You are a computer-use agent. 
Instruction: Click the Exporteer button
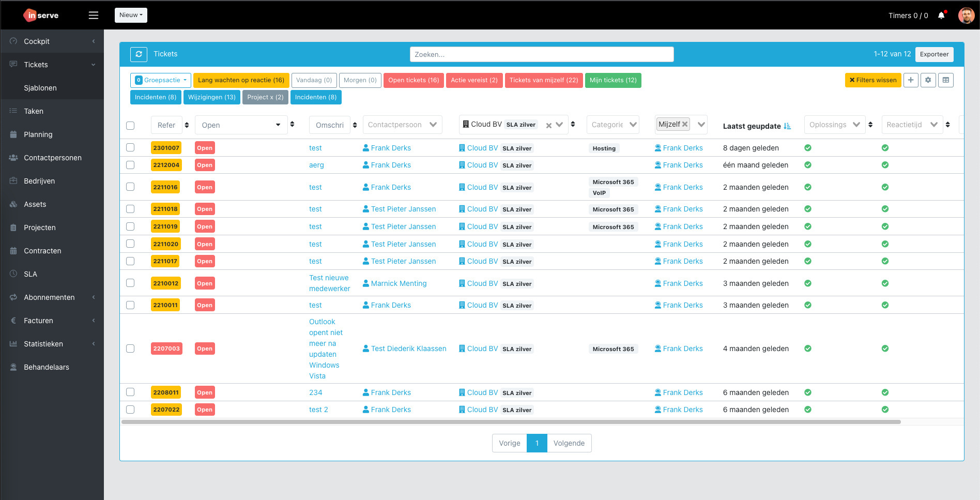point(934,54)
